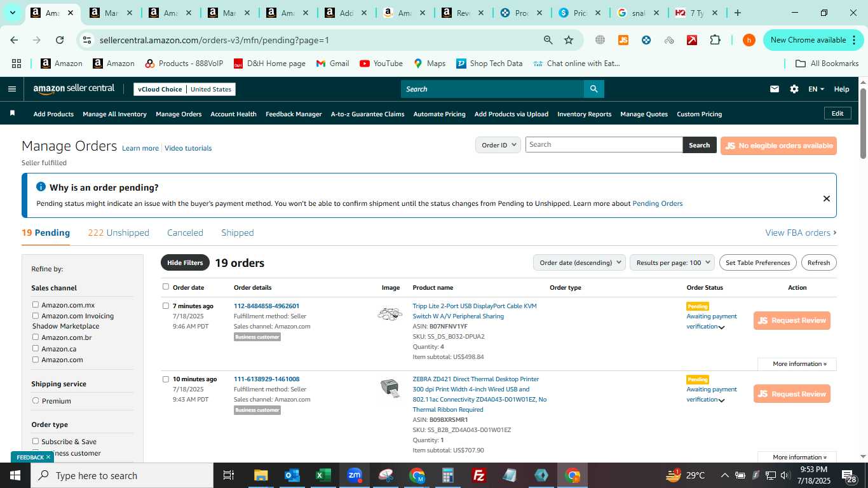Open Seller Central settings gear
The image size is (868, 488).
[794, 89]
